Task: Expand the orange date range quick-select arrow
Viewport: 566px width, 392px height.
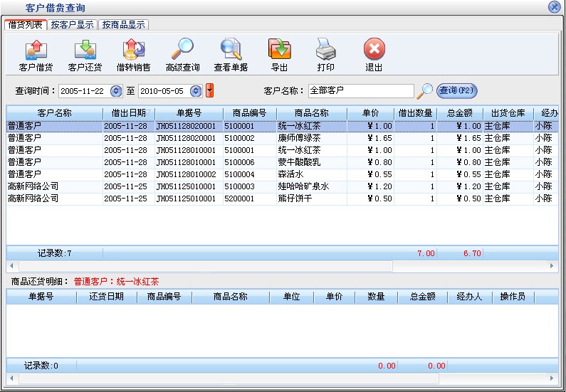Action: [209, 91]
